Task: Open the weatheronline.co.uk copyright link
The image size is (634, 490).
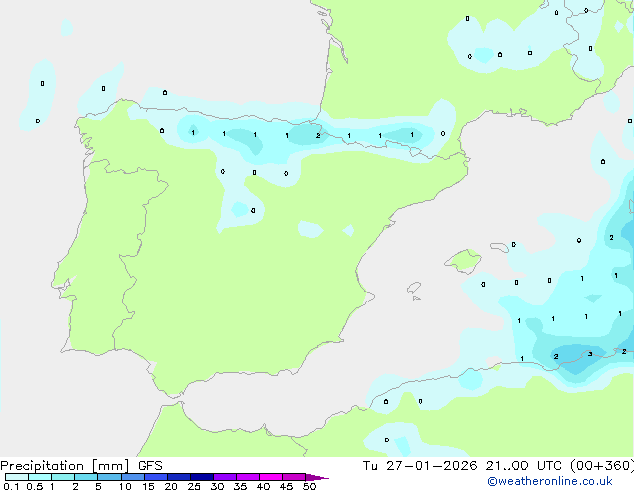Action: pos(550,481)
